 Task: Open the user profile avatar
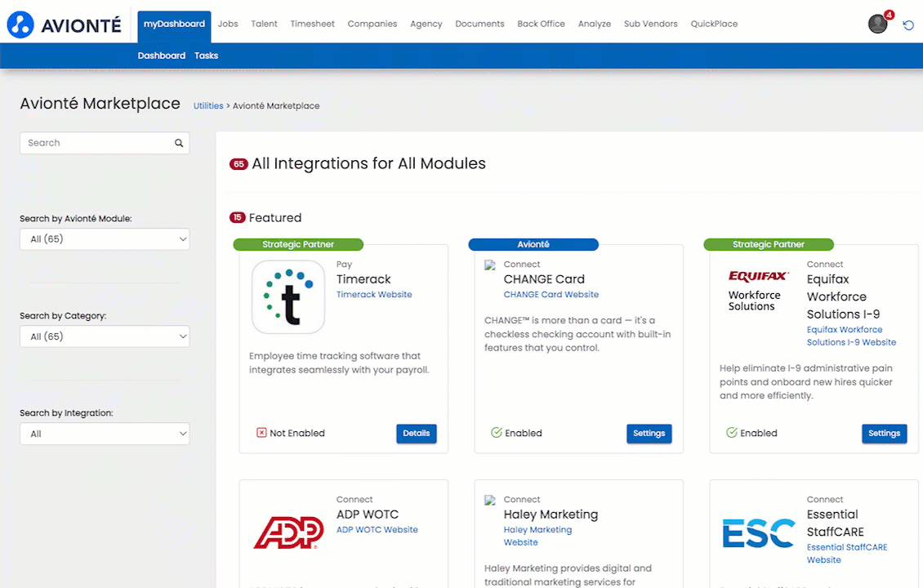(878, 24)
